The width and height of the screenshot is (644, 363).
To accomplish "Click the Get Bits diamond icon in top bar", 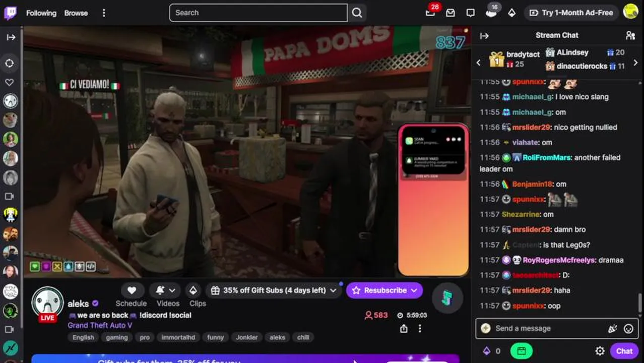I will (x=511, y=13).
